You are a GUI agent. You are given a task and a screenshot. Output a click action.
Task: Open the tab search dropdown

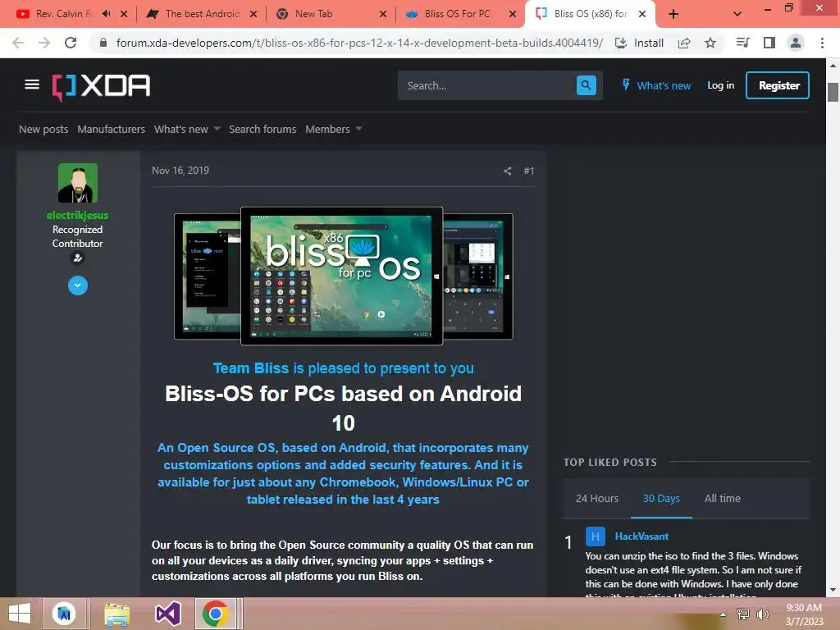tap(737, 14)
